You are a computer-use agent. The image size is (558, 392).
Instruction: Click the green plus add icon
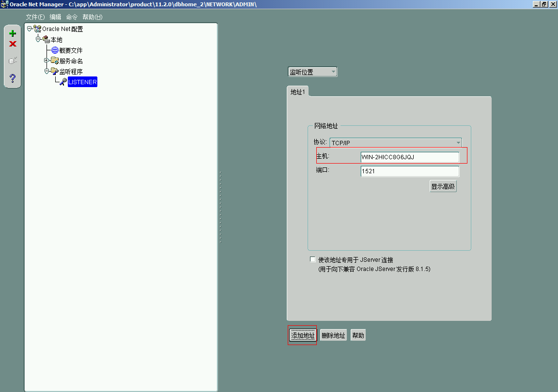(12, 33)
